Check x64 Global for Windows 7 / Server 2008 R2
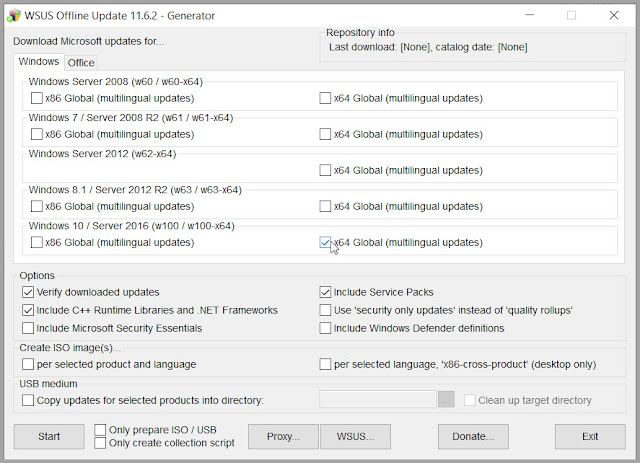 click(x=325, y=134)
